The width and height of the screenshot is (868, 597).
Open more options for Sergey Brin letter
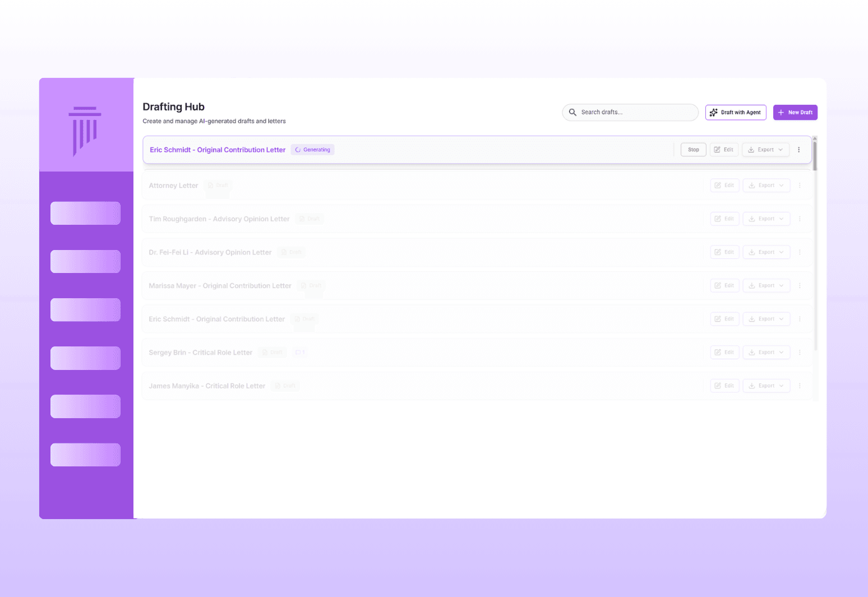click(800, 352)
